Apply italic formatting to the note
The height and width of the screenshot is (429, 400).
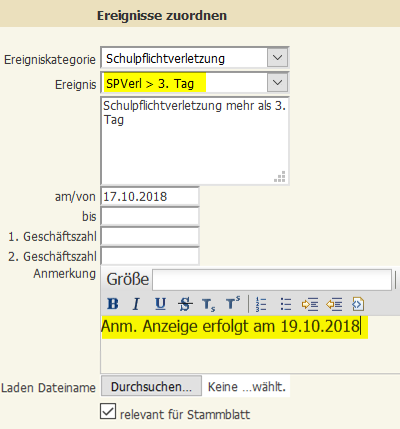136,304
